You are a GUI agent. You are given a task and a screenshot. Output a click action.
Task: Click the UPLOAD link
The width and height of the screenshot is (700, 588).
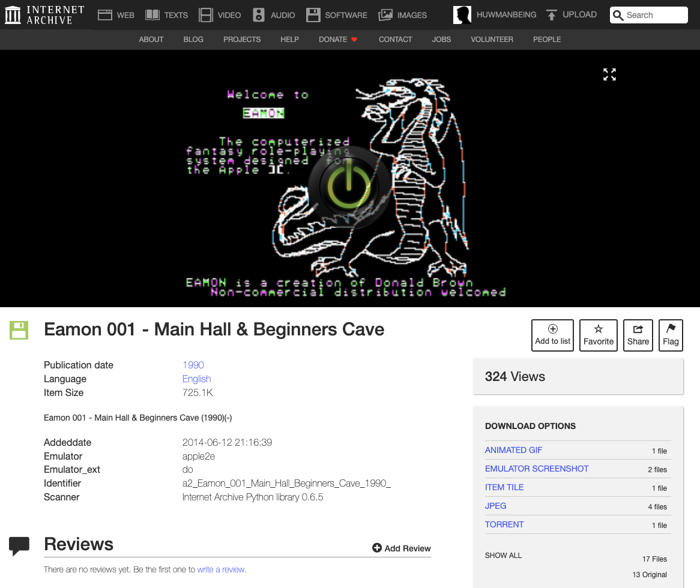[579, 15]
